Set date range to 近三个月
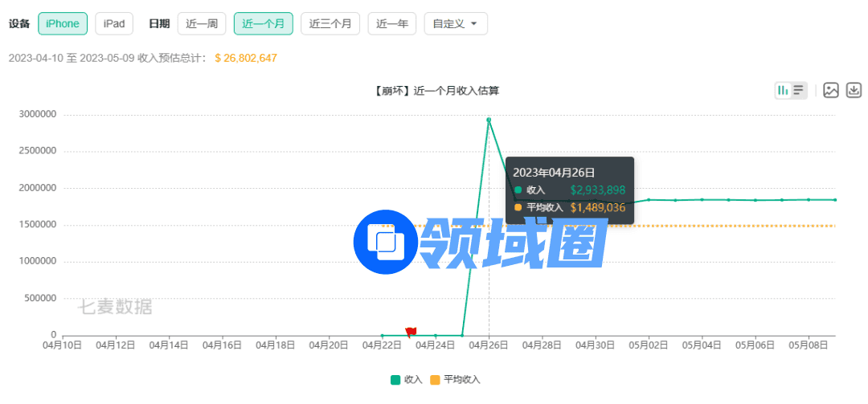The height and width of the screenshot is (404, 868). click(330, 24)
